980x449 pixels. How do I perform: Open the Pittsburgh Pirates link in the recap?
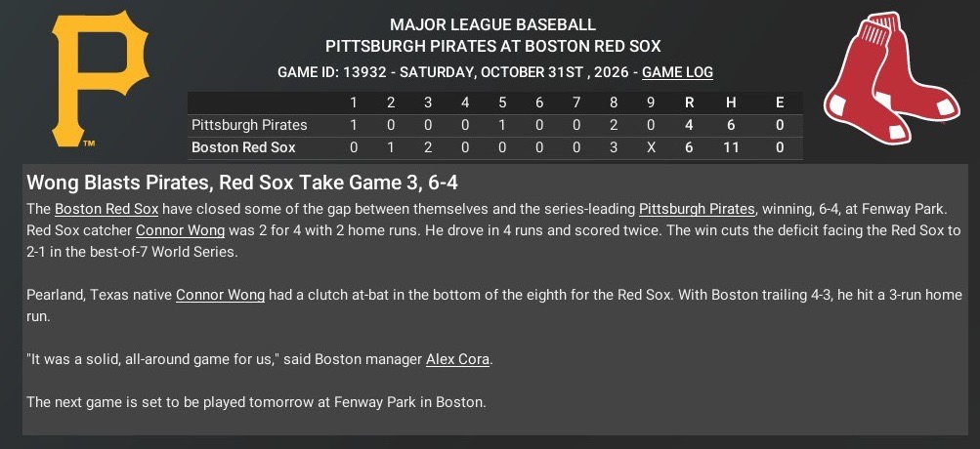tap(697, 208)
